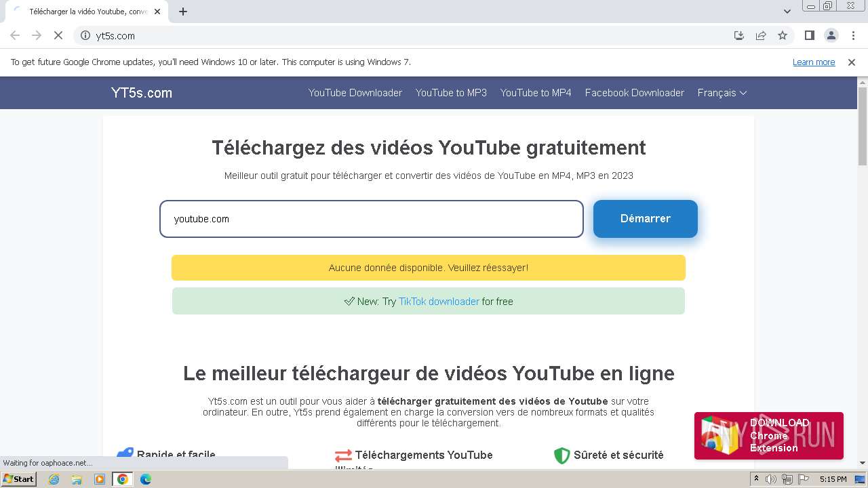
Task: Open File Explorer from taskbar
Action: (x=77, y=479)
